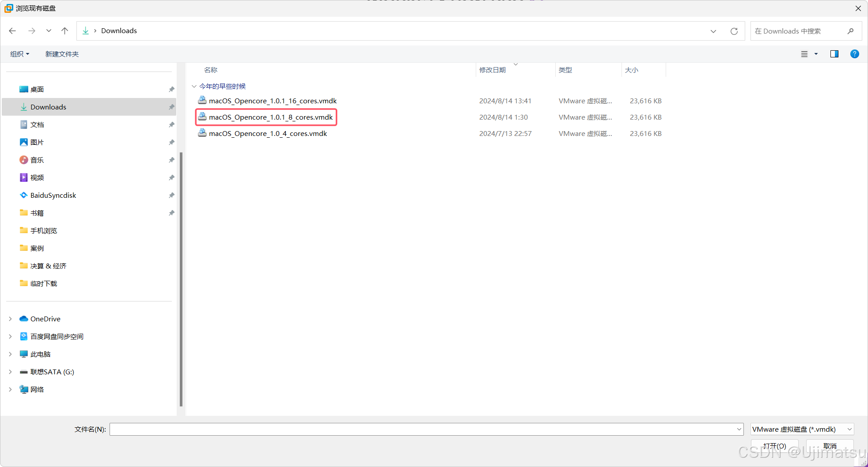The height and width of the screenshot is (467, 868).
Task: Expand 网络 tree node
Action: [x=10, y=389]
